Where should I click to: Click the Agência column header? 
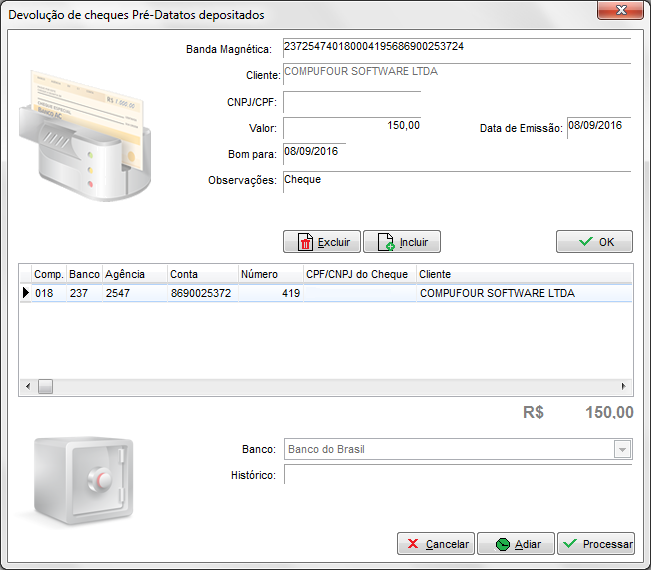pyautogui.click(x=133, y=274)
